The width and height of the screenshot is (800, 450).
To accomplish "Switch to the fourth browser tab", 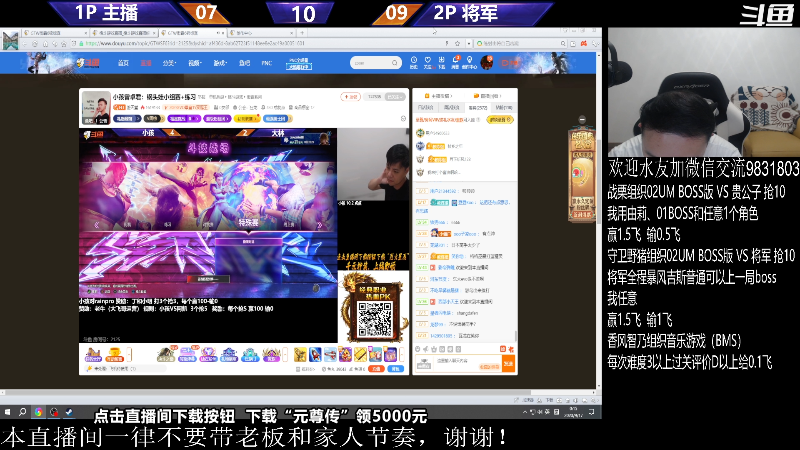I will [x=260, y=33].
